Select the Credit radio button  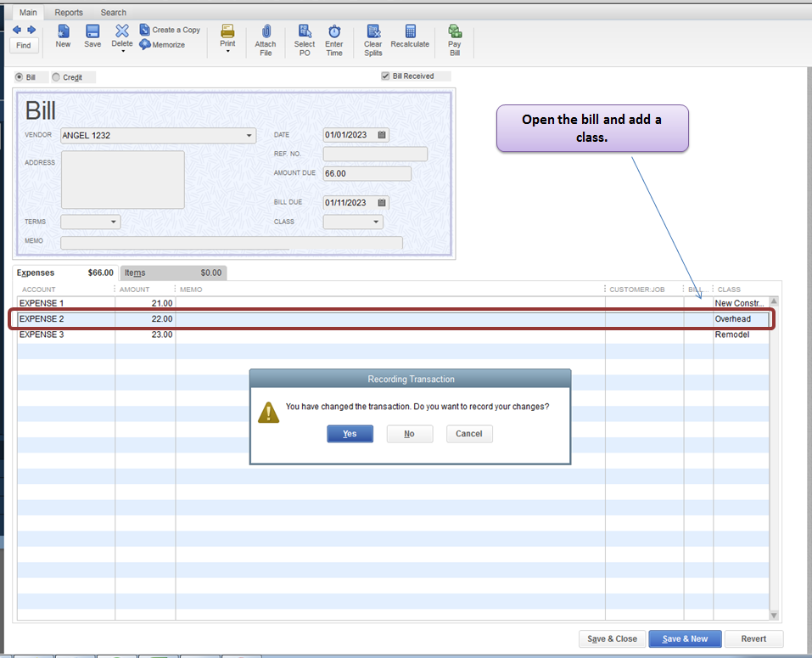click(56, 77)
